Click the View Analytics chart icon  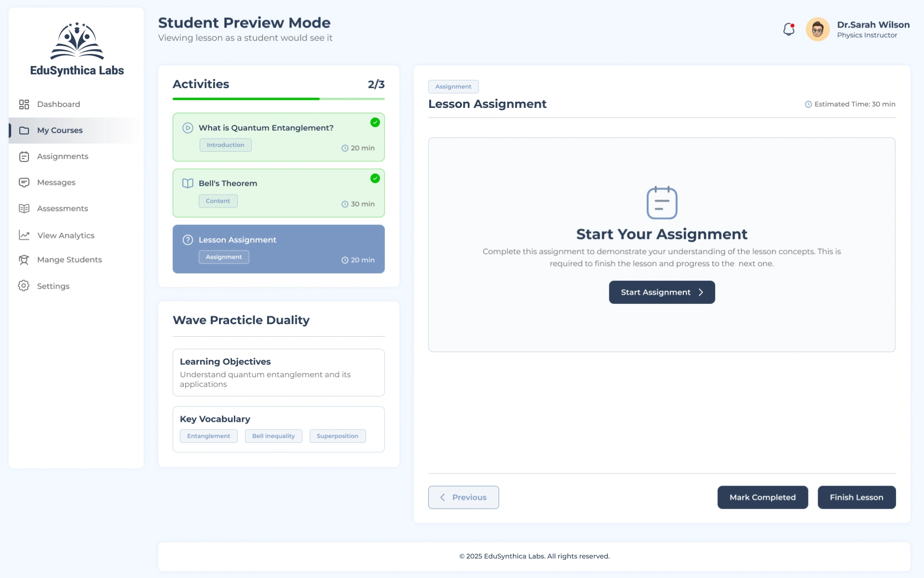point(24,235)
